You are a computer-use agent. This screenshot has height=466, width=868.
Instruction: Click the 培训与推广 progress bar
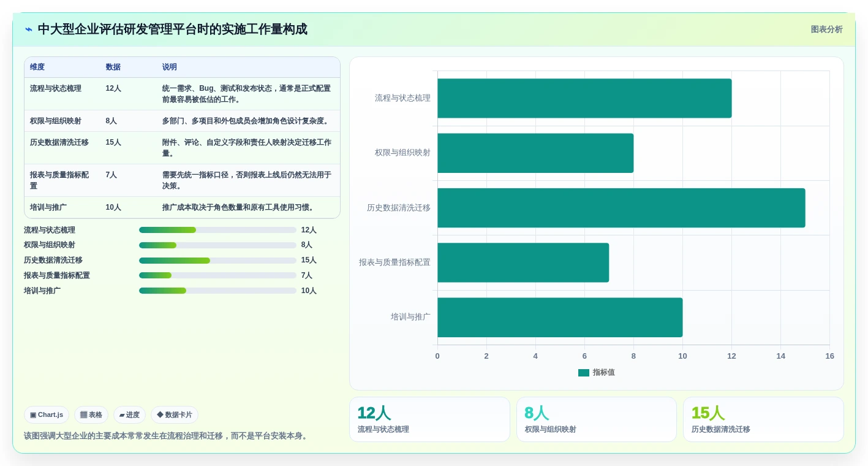217,291
